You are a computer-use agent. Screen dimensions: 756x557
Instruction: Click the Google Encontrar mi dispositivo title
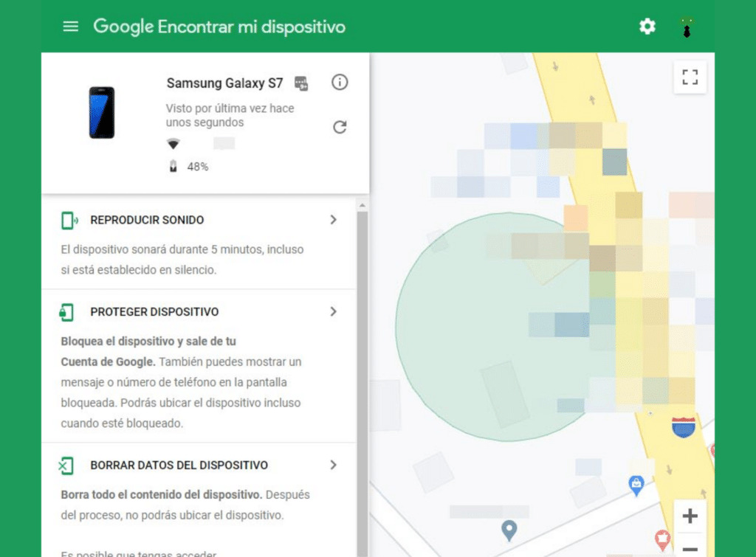point(219,27)
